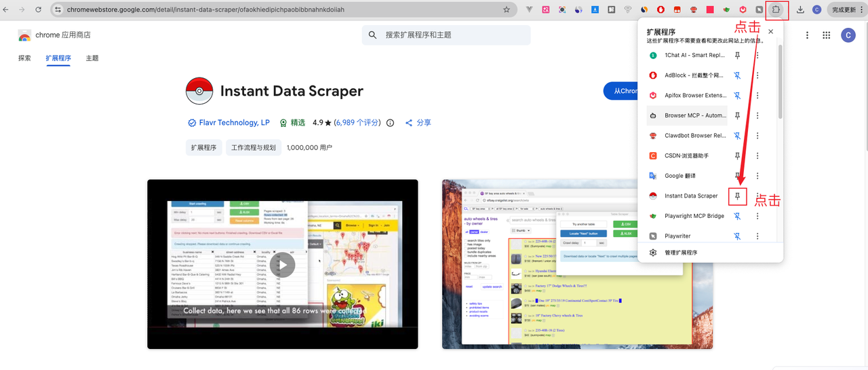Open Instant Data Scraper from extensions list

coord(686,196)
